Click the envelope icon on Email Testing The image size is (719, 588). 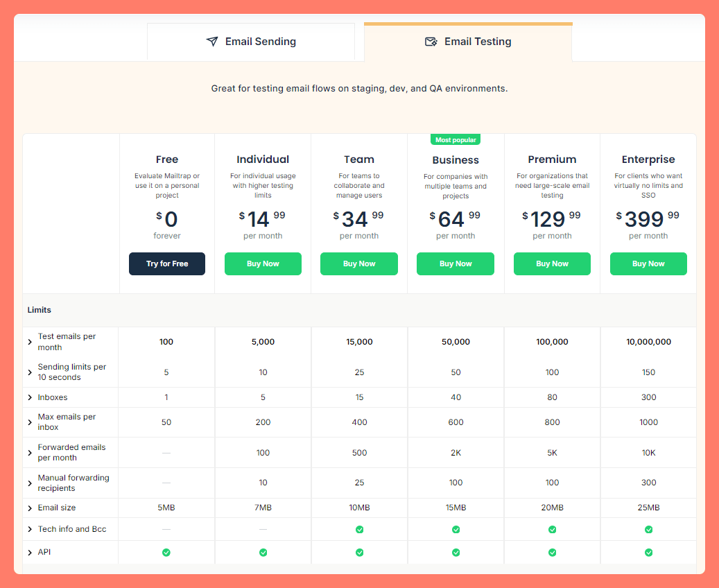coord(431,42)
